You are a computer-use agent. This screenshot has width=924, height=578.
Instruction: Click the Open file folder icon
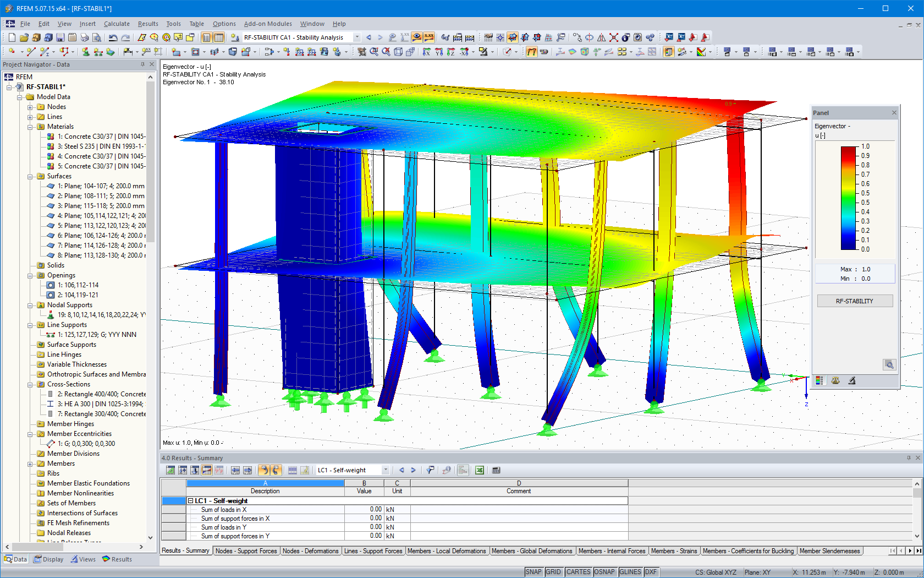point(24,37)
